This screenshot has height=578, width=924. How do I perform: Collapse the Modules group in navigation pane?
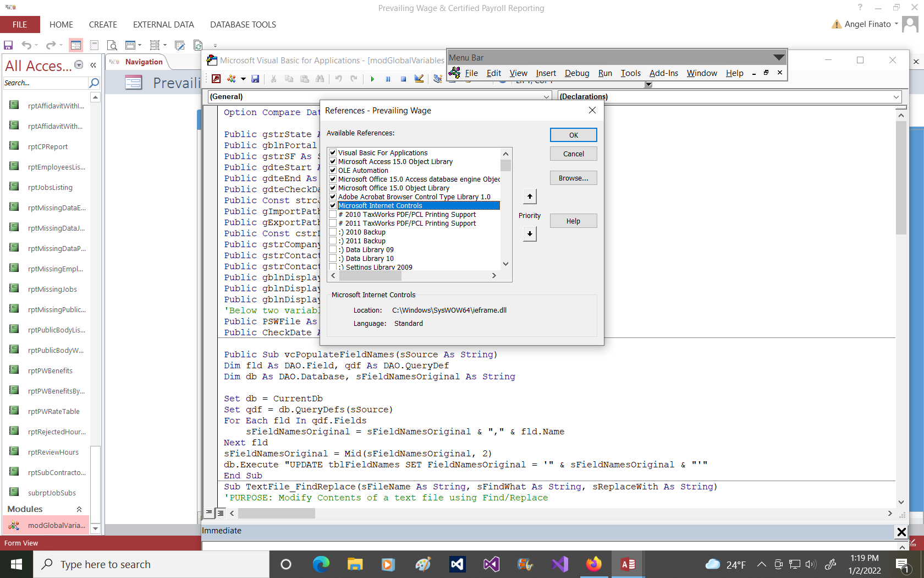click(x=79, y=509)
